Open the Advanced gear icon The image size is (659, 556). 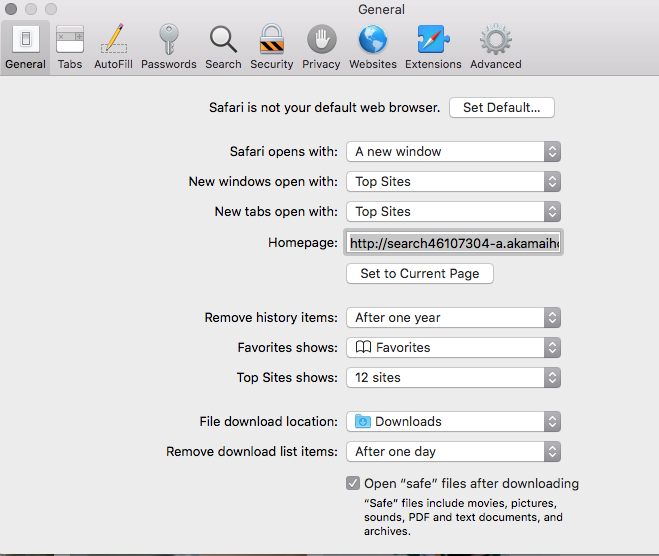click(496, 39)
